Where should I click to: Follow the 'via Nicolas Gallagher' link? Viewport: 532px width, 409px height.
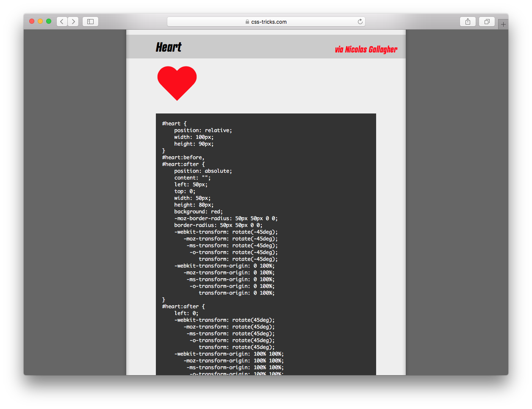pyautogui.click(x=366, y=49)
